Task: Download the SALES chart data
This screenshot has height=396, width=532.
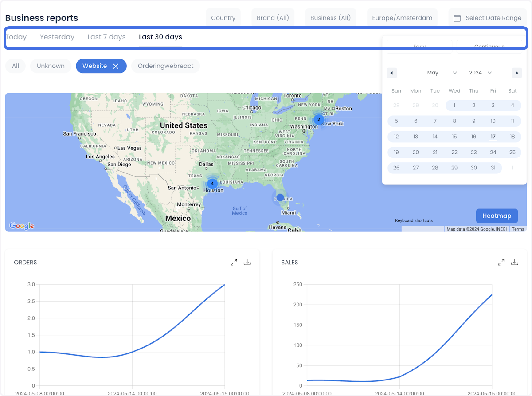Action: point(515,263)
